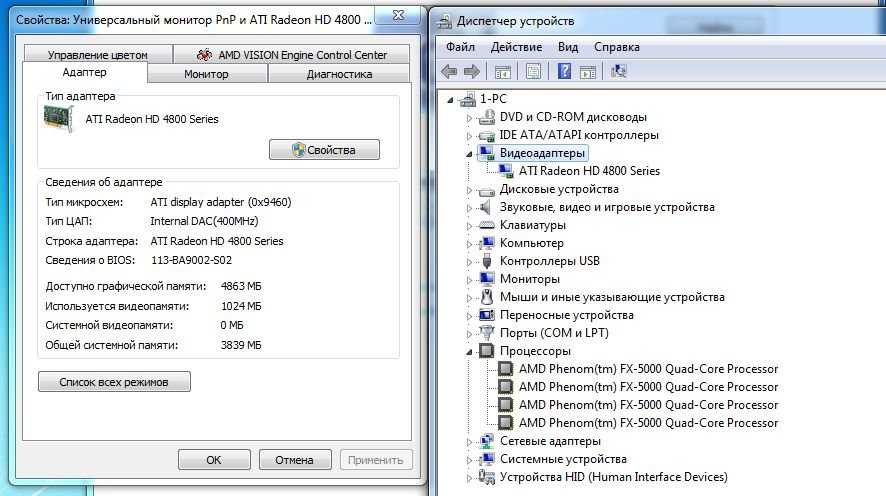The height and width of the screenshot is (496, 886).
Task: Click the Процессоры chip icon
Action: pyautogui.click(x=486, y=351)
